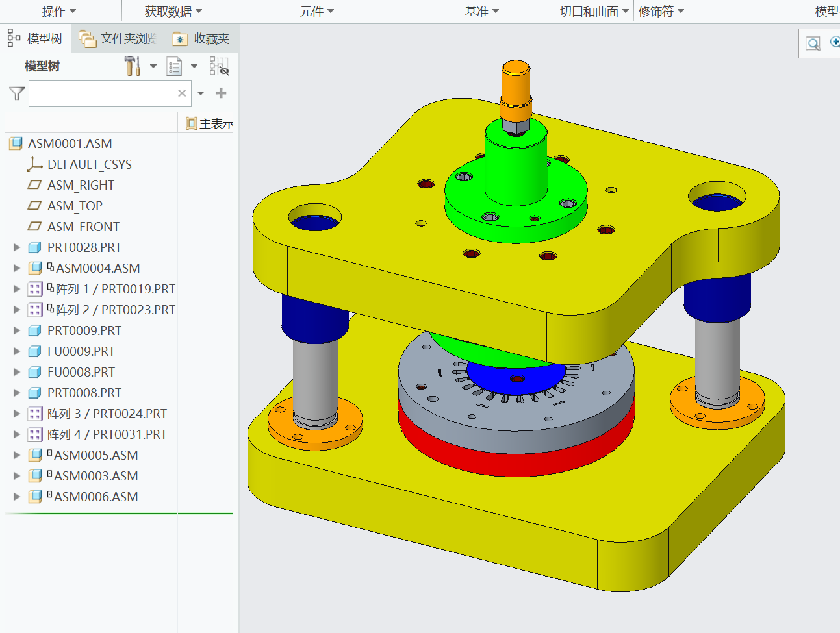Click the zoom magnifier icon in the viewport
The image size is (840, 633).
click(x=813, y=43)
